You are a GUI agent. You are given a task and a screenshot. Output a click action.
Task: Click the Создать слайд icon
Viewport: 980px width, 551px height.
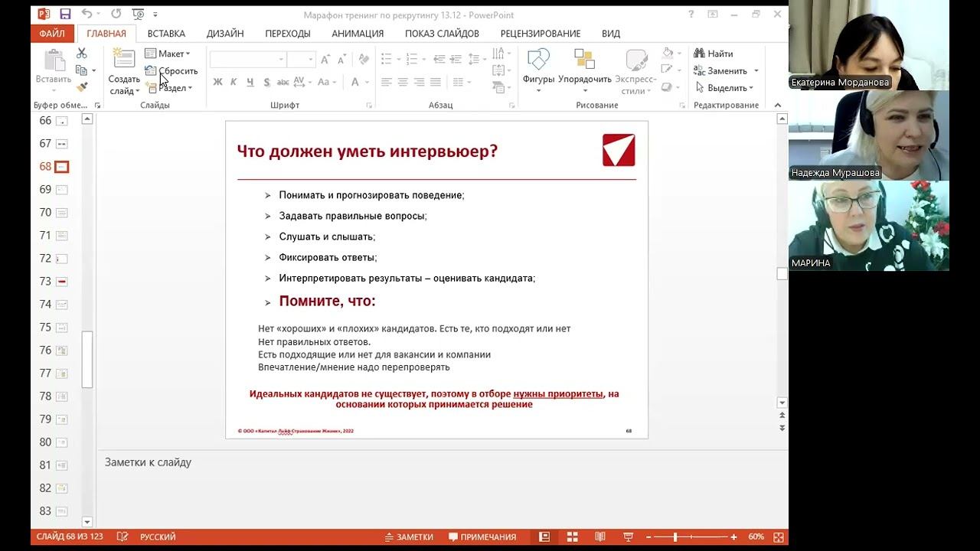point(124,60)
